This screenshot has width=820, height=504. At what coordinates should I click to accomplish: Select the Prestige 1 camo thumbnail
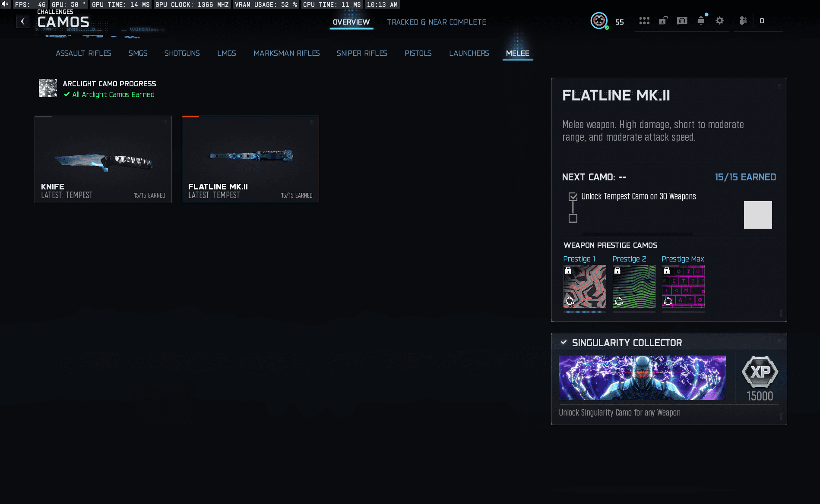pos(585,286)
